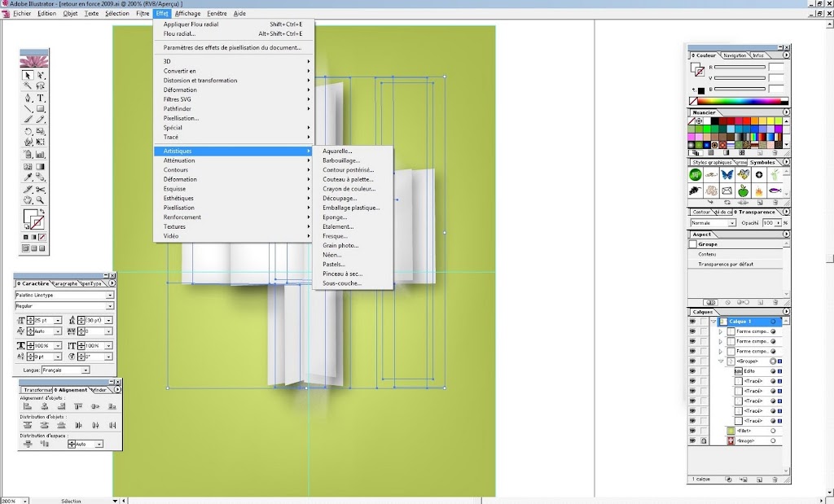Select the black arrow Selection tool
Viewport: 834px width, 504px height.
click(28, 76)
